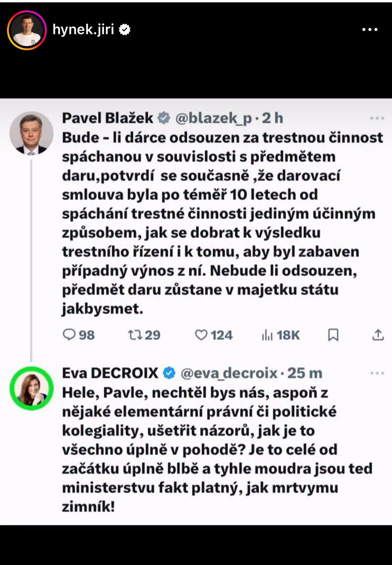392x565 pixels.
Task: Bookmark Pavel Blažek's tweet
Action: tap(333, 335)
